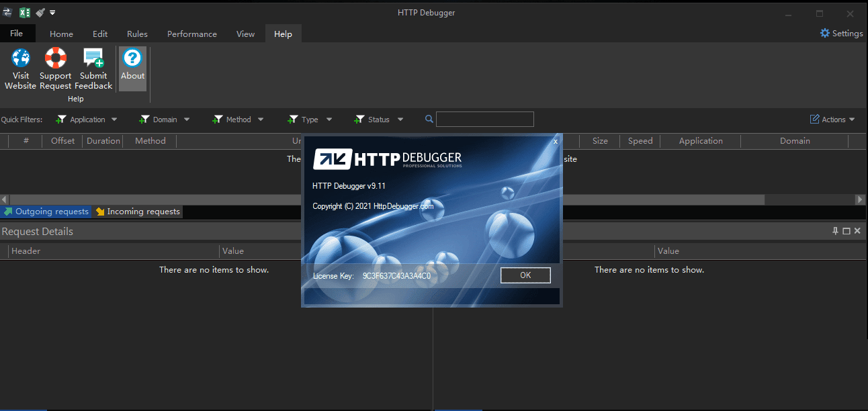Sort by the # column header
Viewport: 868px width, 411px height.
pyautogui.click(x=26, y=141)
